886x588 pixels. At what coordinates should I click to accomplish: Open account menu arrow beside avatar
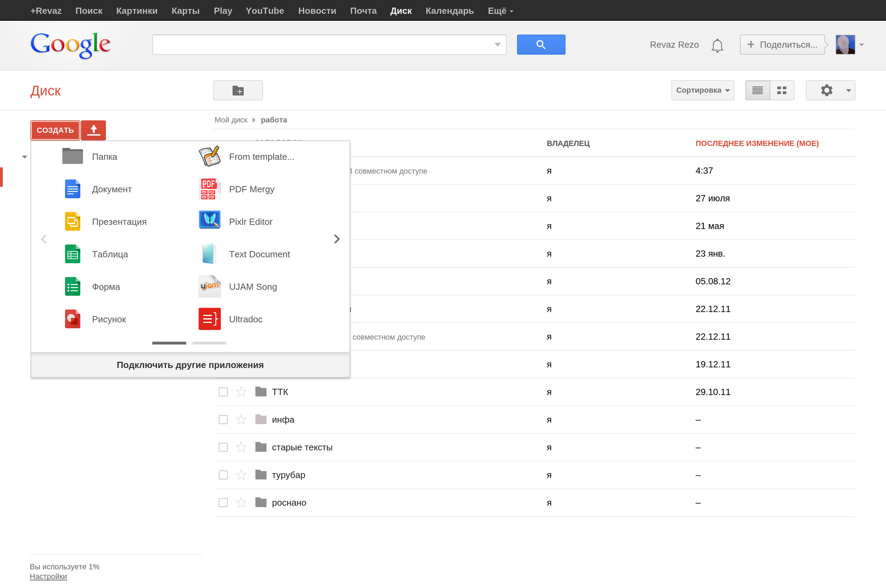point(862,45)
